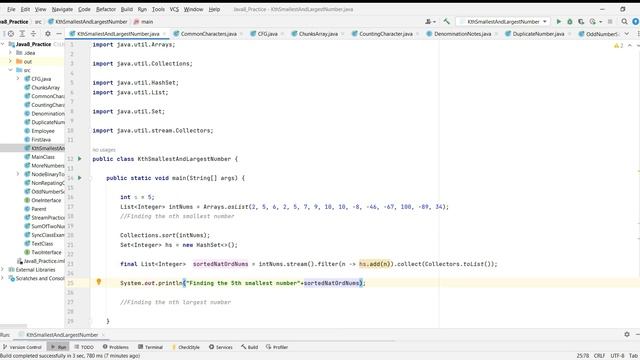Place cursor in the println statement line
The width and height of the screenshot is (640, 360).
coord(242,283)
